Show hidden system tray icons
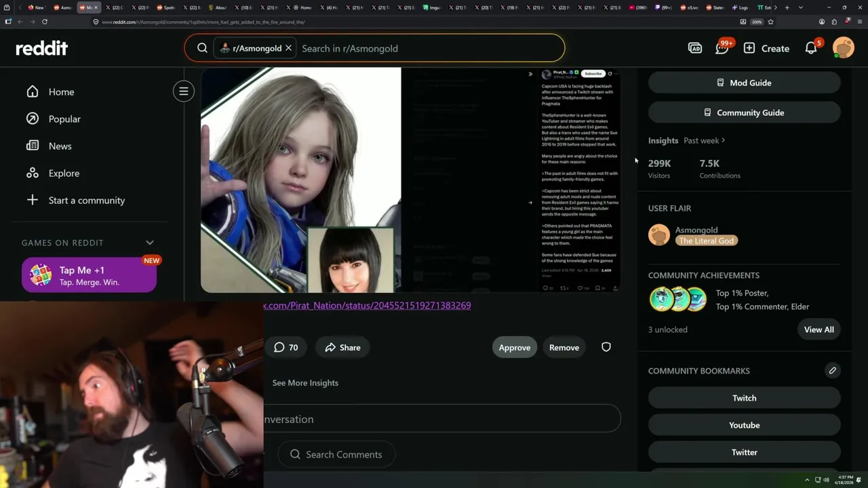This screenshot has width=868, height=488. [x=807, y=480]
